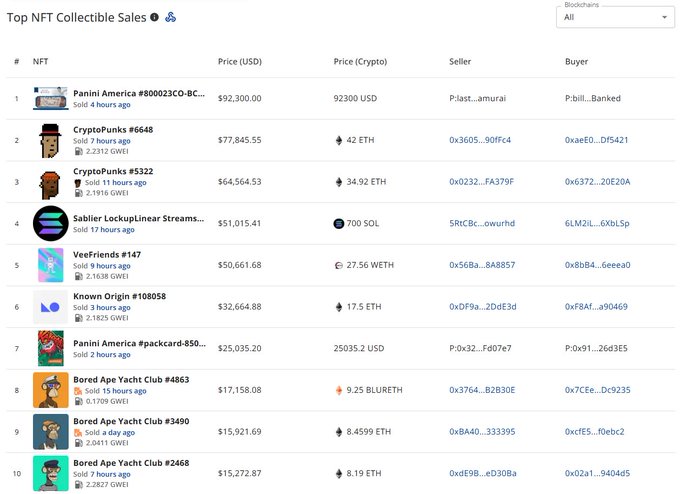Click the gas pump icon beside 2.1916 GWEI
This screenshot has height=494, width=680.
click(78, 193)
